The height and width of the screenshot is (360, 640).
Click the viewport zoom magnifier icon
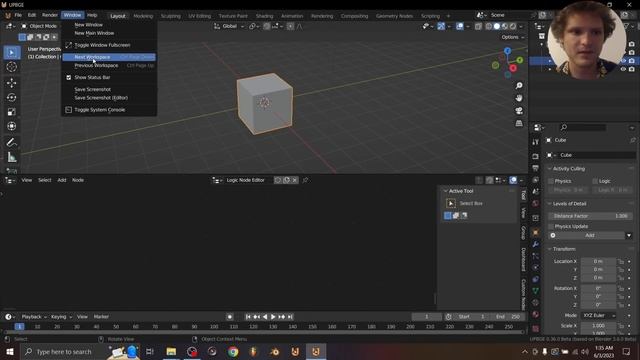[519, 85]
